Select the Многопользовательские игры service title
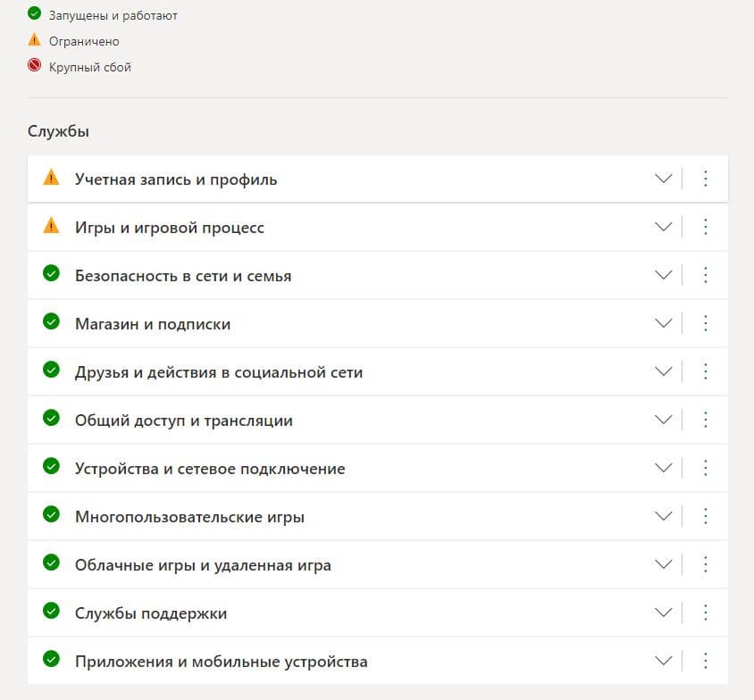754x700 pixels. point(189,517)
